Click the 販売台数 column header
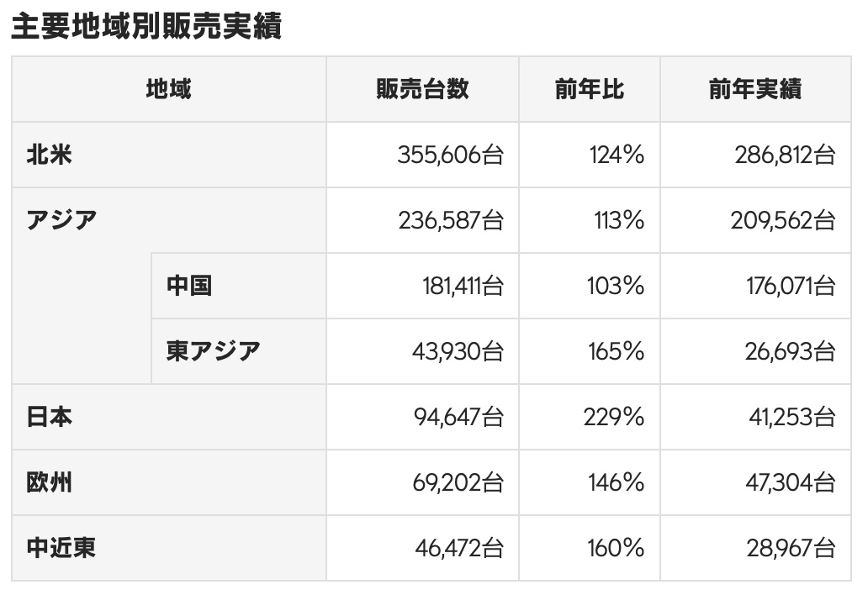 click(422, 89)
